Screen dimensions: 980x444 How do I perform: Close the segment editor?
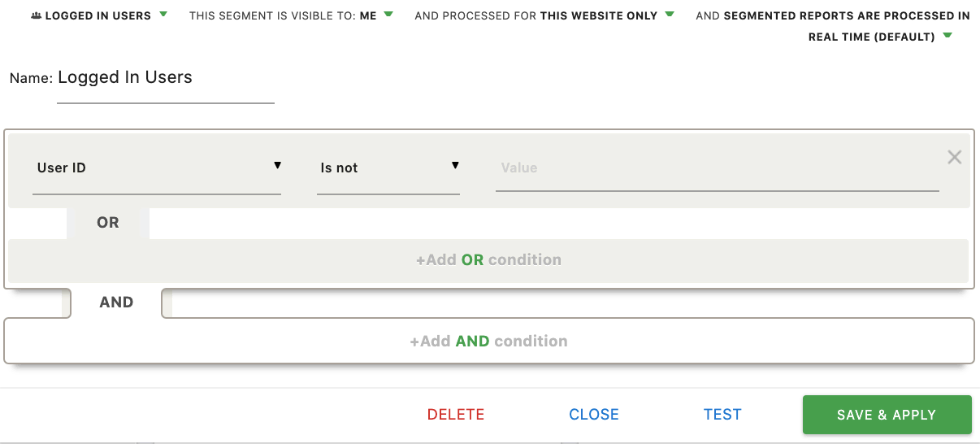(x=594, y=415)
